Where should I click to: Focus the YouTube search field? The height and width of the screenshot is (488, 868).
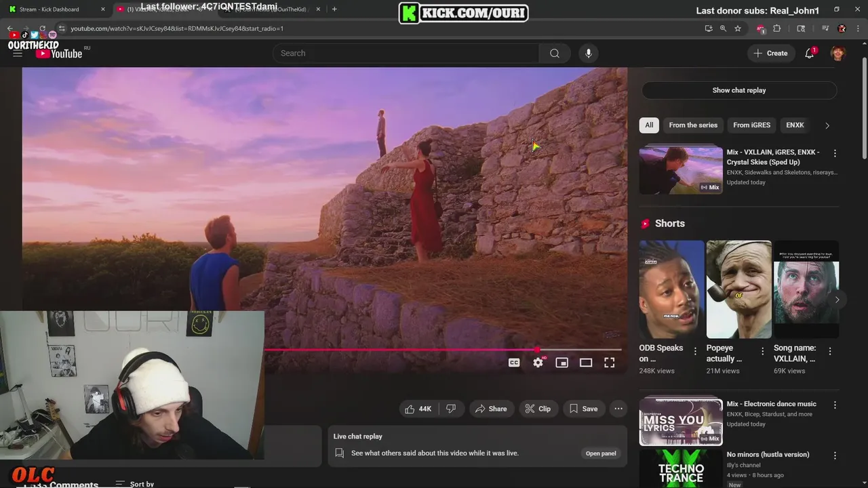pyautogui.click(x=406, y=54)
